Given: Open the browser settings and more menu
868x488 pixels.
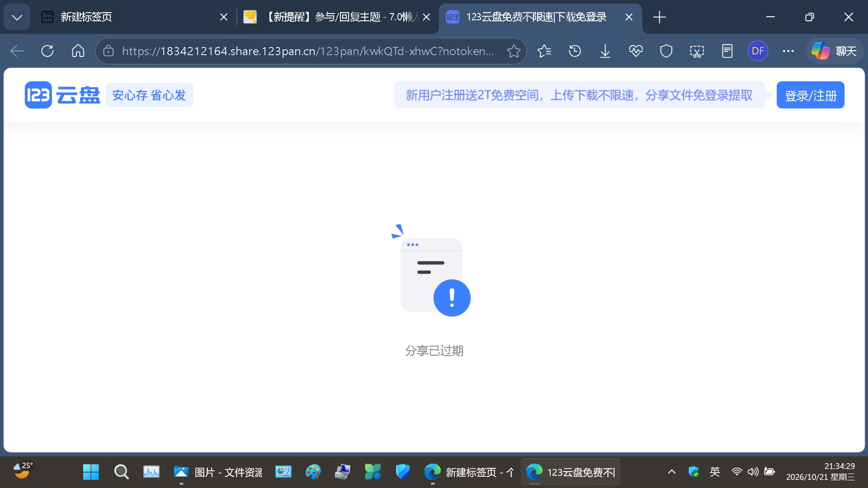Looking at the screenshot, I should [788, 51].
